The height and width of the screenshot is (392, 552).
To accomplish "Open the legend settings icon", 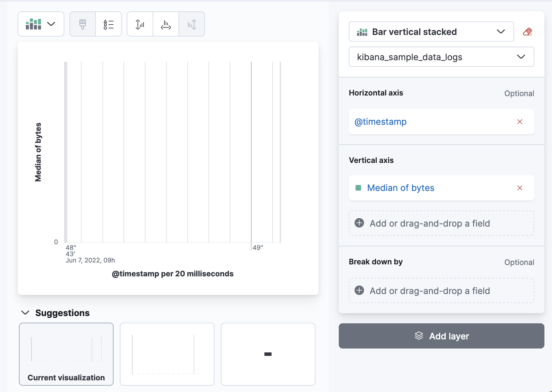I will 109,24.
